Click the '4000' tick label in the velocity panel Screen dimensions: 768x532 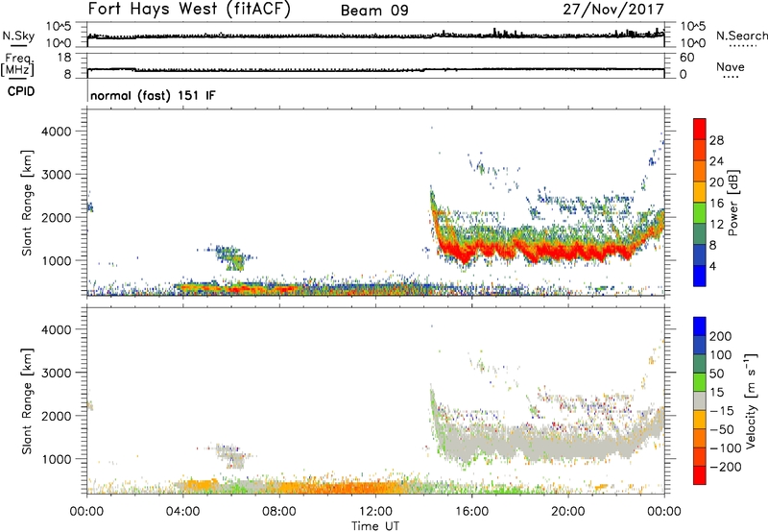coord(57,329)
